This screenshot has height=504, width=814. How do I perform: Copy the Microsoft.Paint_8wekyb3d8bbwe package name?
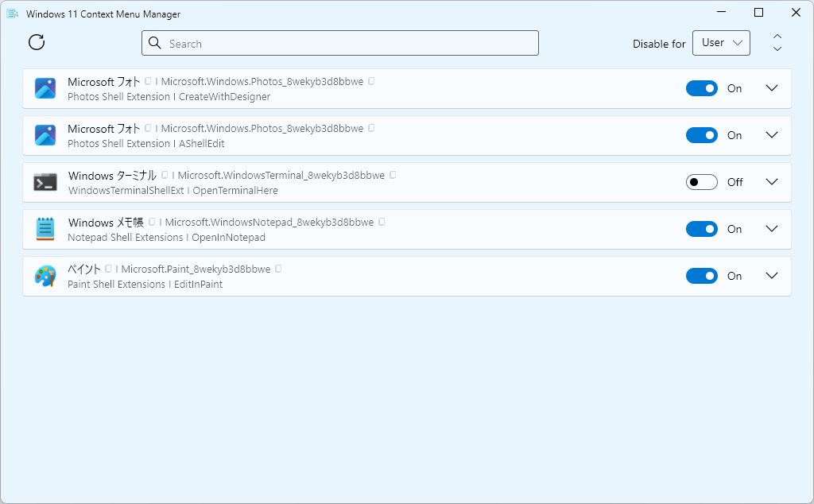pos(278,269)
